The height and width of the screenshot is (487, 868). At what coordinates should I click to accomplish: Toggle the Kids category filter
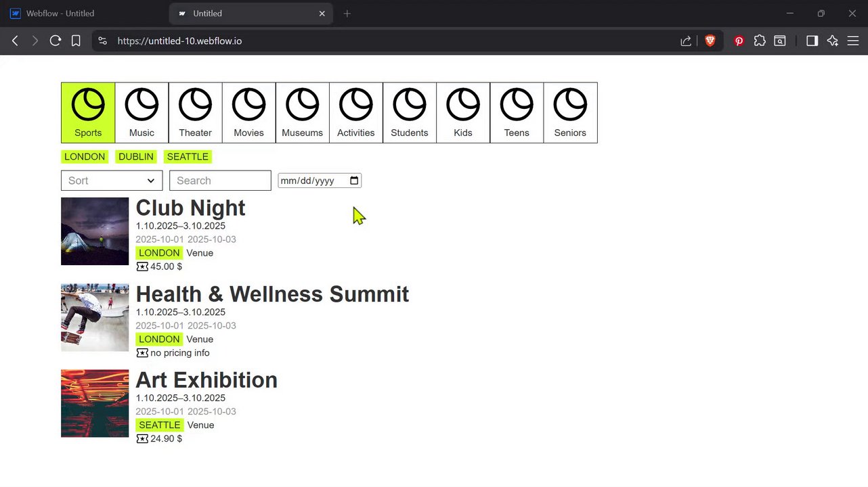[463, 112]
